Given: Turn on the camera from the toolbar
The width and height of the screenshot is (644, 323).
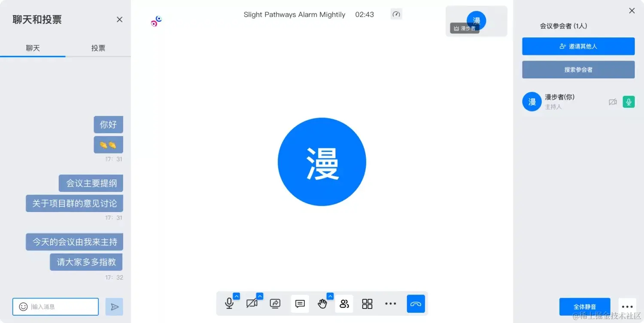Looking at the screenshot, I should tap(252, 304).
